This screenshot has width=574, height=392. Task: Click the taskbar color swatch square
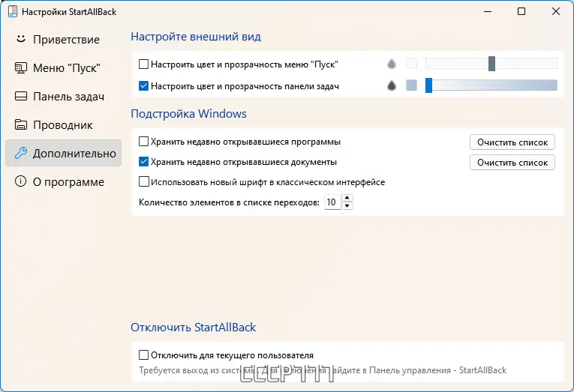pos(411,86)
